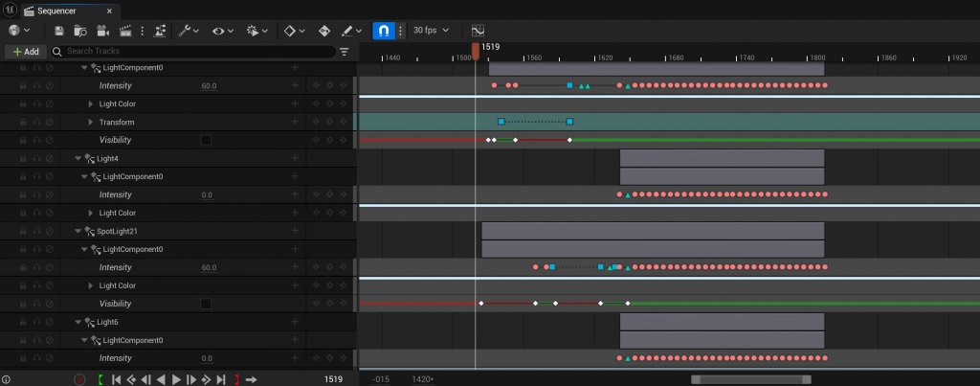Click the plus icon on Light4 row

[x=295, y=158]
